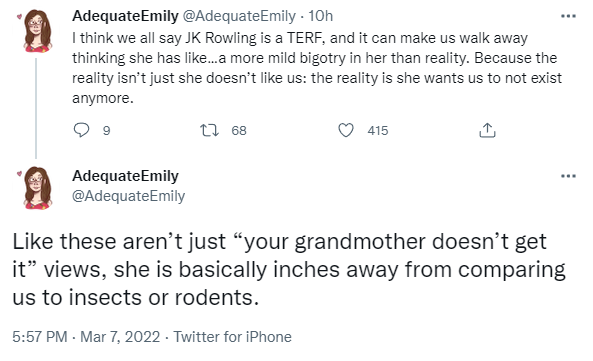Click @AdequateEmily handle under second tweet name
This screenshot has width=593, height=361.
(x=129, y=196)
